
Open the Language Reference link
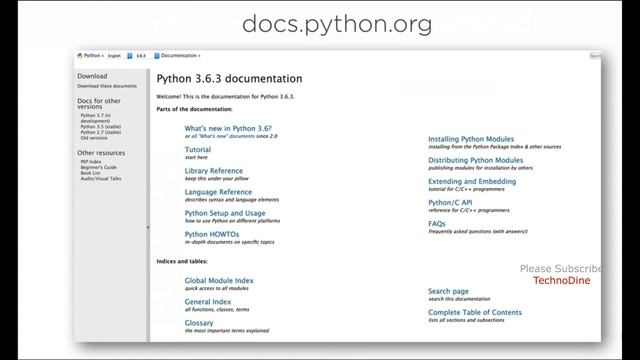(218, 192)
